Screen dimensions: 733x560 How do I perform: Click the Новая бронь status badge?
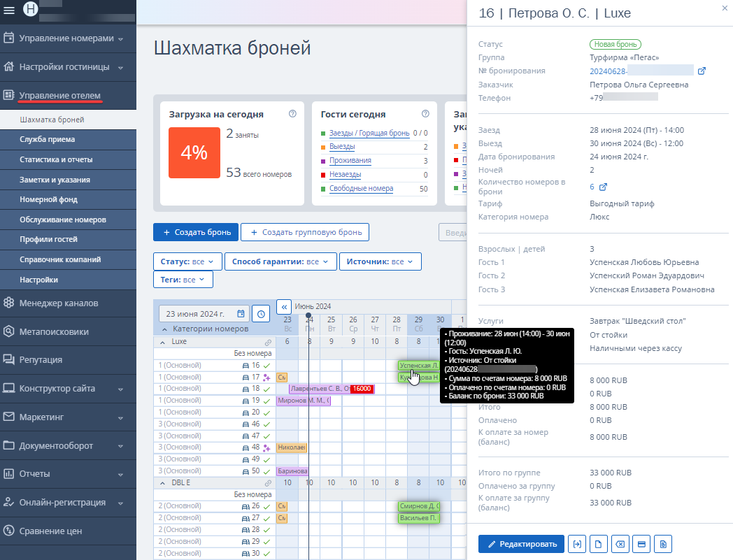tap(615, 45)
